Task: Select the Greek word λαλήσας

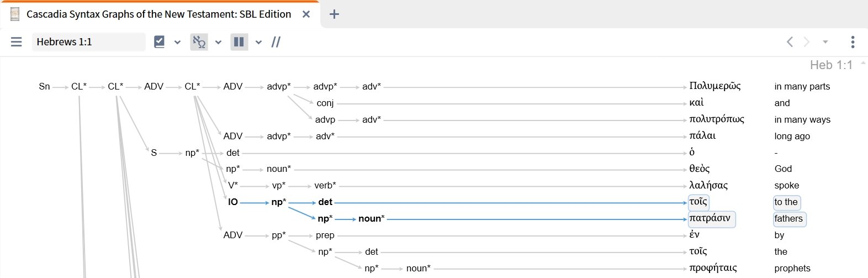Action: coord(708,186)
